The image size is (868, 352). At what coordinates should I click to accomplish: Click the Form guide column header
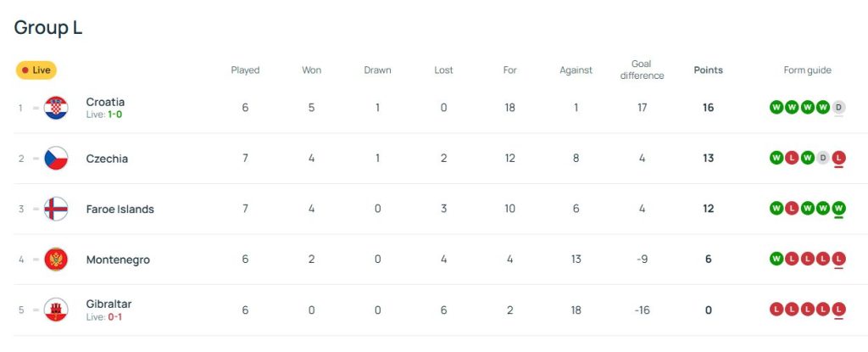(x=807, y=70)
